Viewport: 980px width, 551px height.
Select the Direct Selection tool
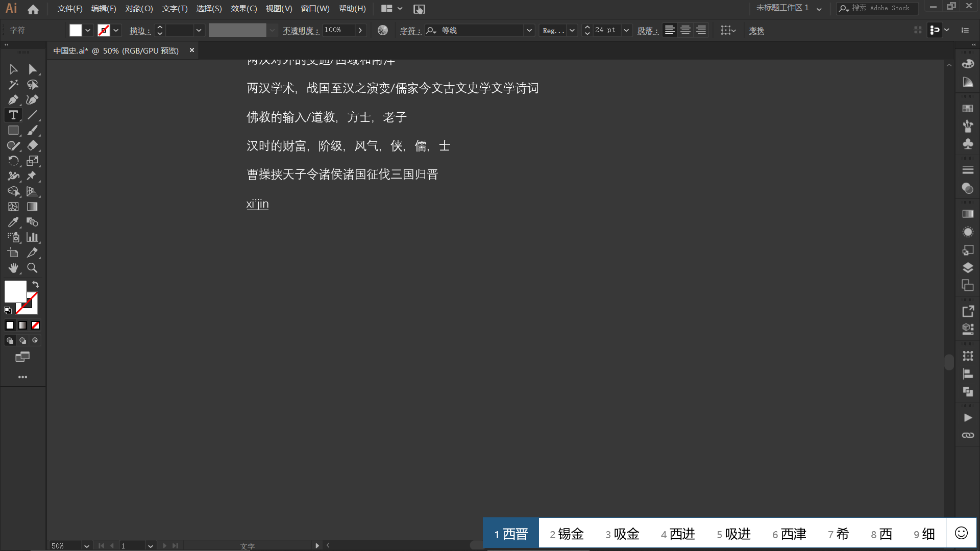[x=32, y=69]
